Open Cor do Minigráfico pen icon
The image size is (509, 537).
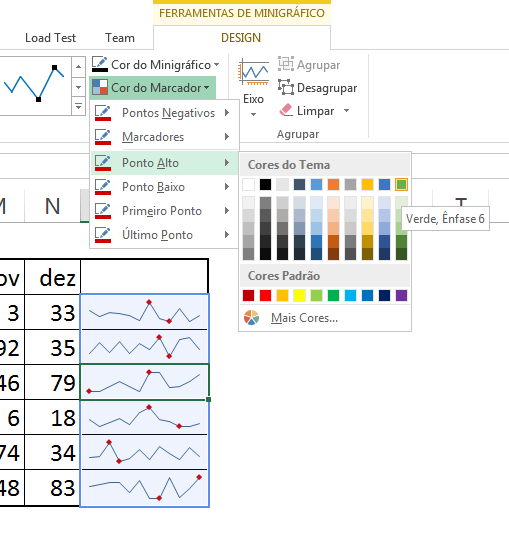(100, 64)
